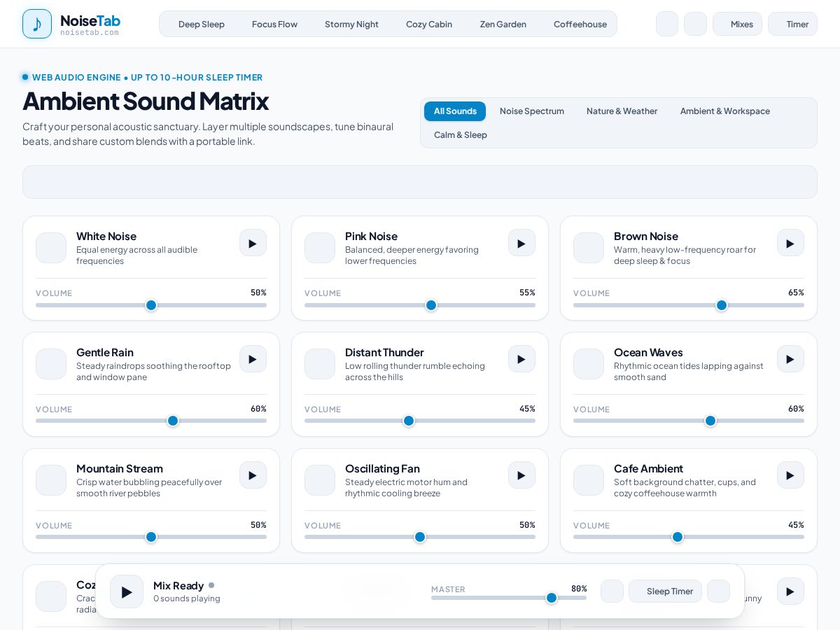Click the NoiseTab music note logo
This screenshot has height=630, width=840.
(37, 24)
